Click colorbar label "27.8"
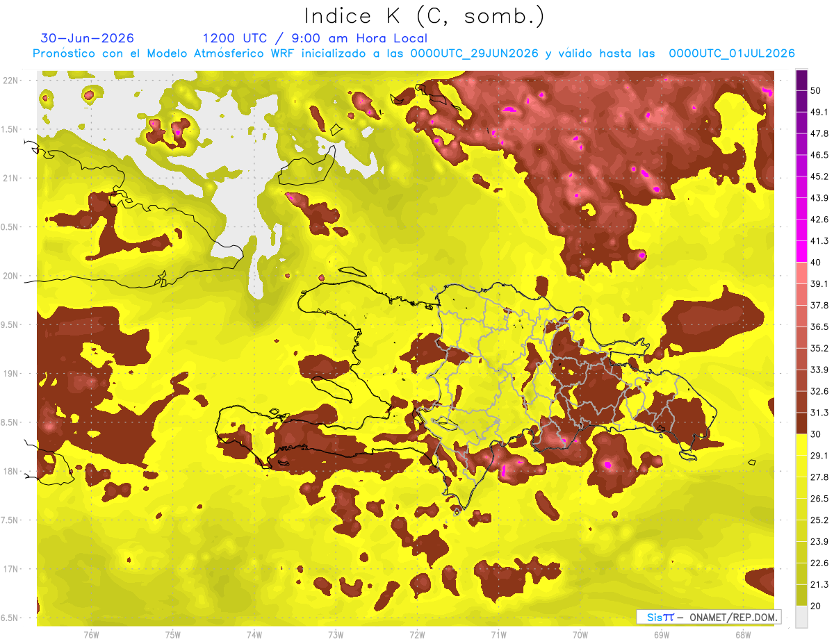This screenshot has width=834, height=644. coord(820,477)
